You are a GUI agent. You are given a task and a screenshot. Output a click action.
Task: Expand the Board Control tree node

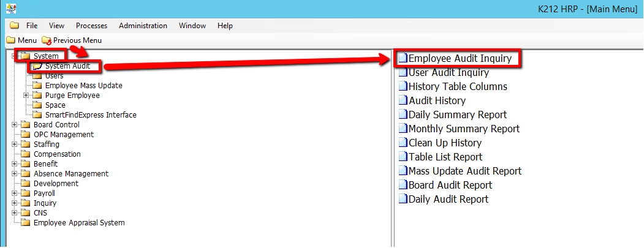(x=14, y=125)
